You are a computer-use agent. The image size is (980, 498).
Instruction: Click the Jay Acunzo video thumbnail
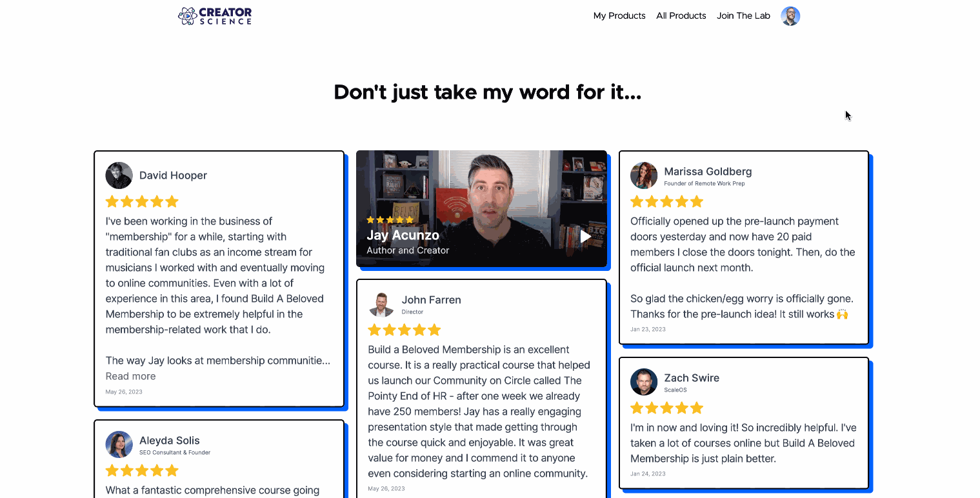pyautogui.click(x=481, y=209)
